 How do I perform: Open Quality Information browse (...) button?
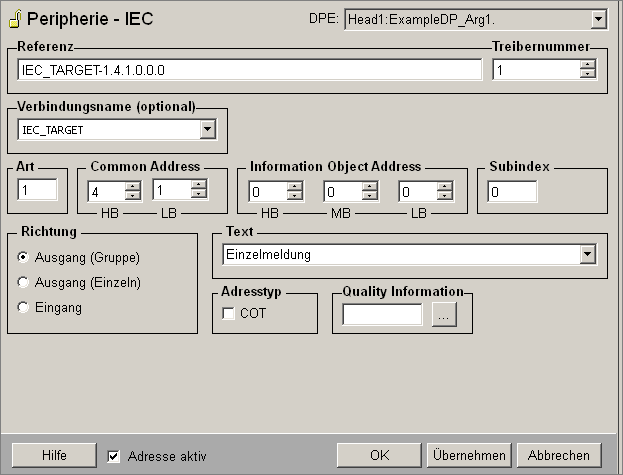coord(444,315)
